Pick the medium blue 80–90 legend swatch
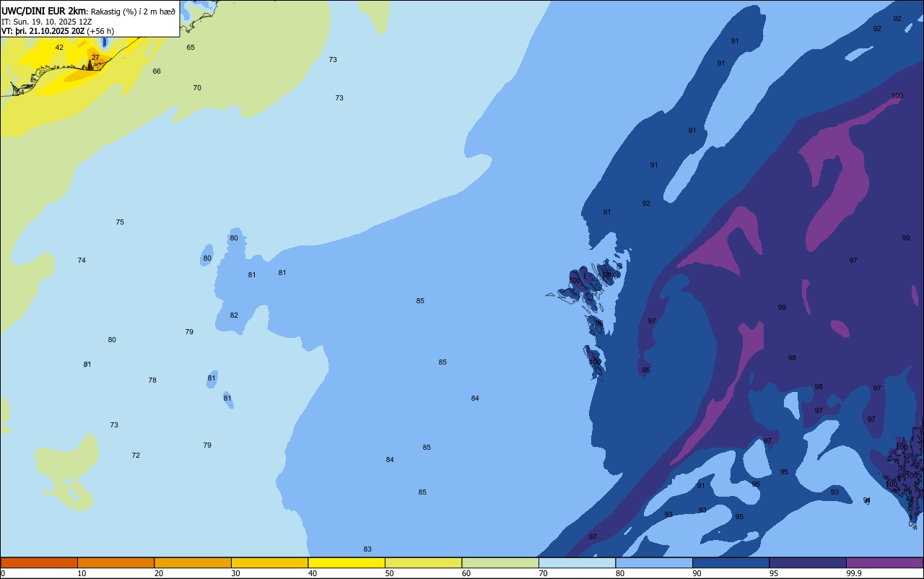The width and height of the screenshot is (924, 579). point(654,562)
